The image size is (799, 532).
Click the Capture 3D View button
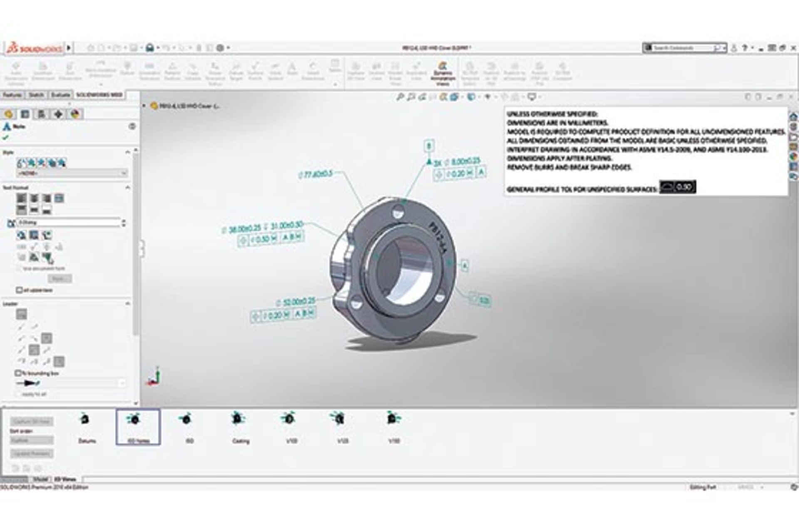tap(31, 421)
